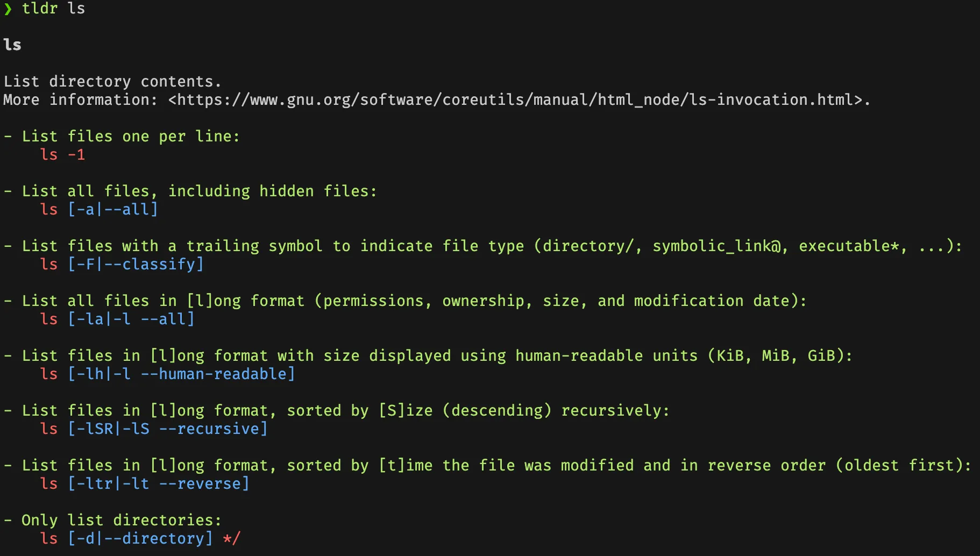Select the "[-a|--all]" option text
980x556 pixels.
[x=113, y=210]
